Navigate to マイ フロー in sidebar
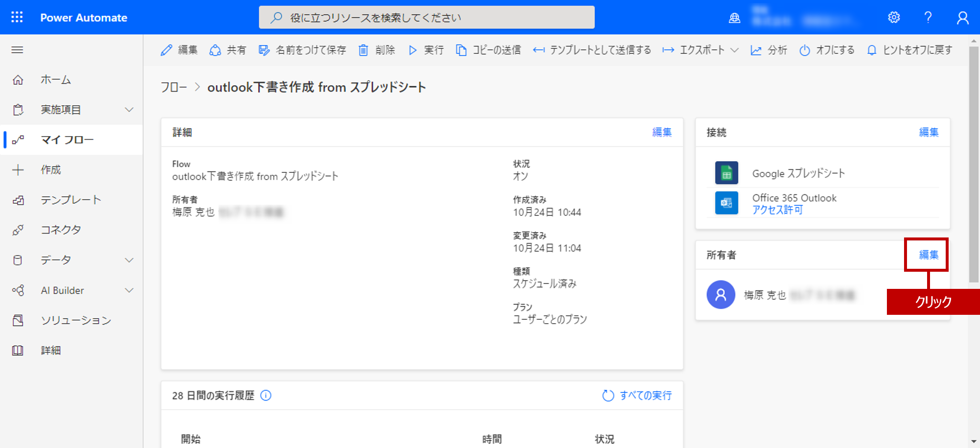 point(67,140)
